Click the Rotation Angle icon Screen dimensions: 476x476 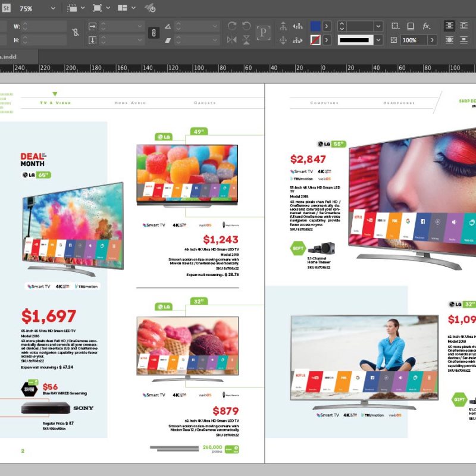coord(168,26)
